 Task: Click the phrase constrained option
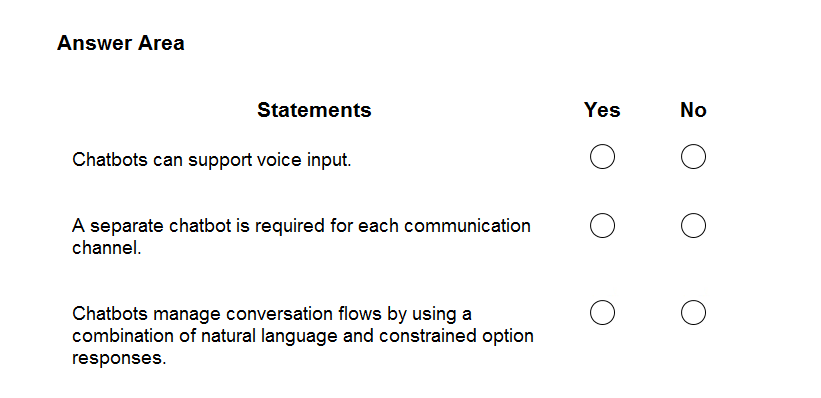click(x=456, y=336)
